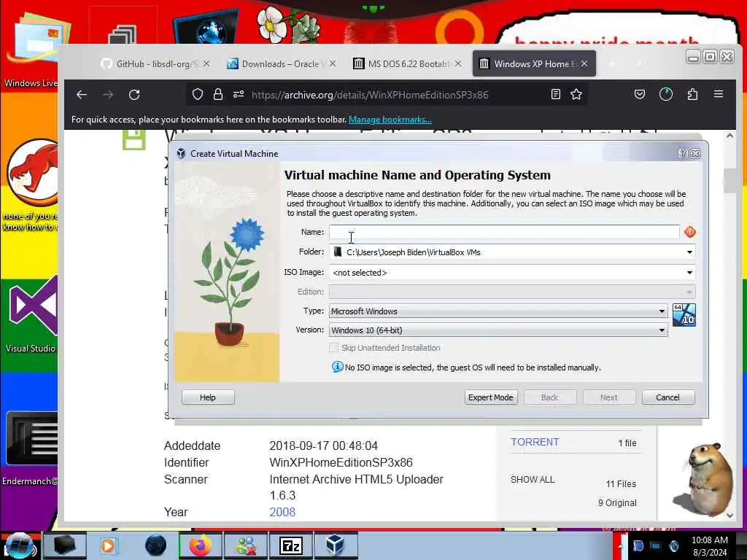Reload the archive.org page

[x=134, y=95]
